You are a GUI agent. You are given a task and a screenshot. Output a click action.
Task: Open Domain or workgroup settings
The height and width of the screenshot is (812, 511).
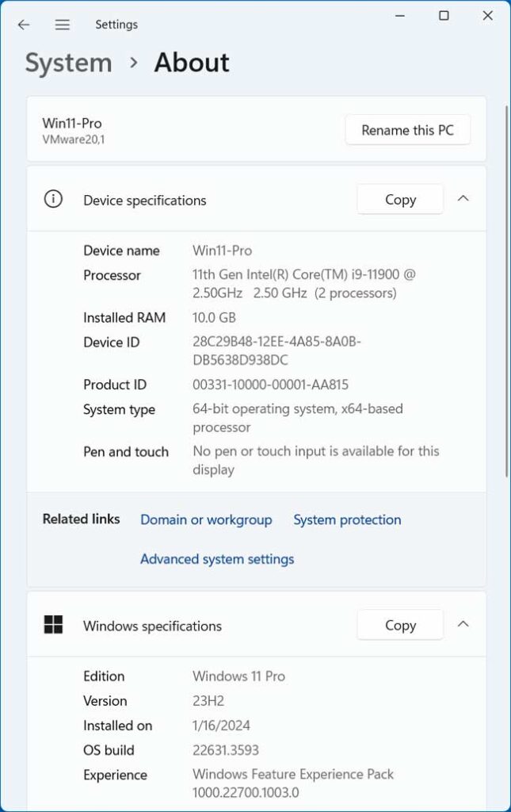(x=206, y=519)
